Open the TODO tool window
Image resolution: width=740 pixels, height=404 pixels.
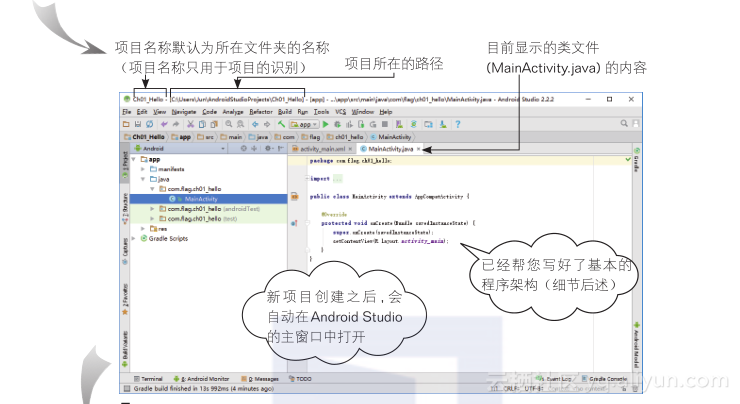[300, 379]
